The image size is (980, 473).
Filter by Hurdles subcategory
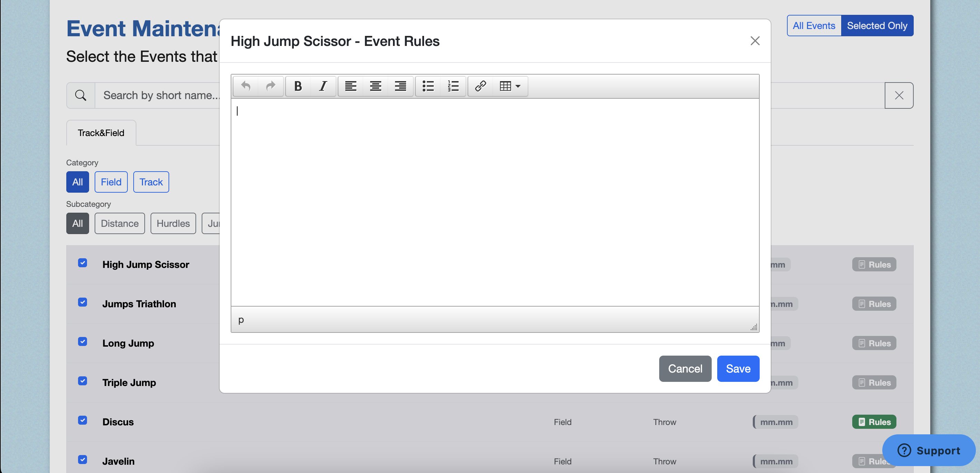[173, 224]
